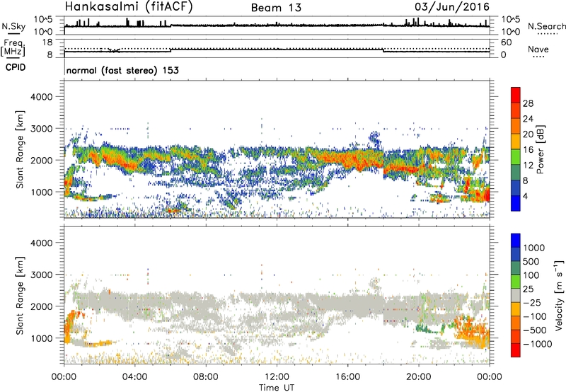
Task: Click the 500 tick on Velocity colorbar
Action: click(531, 261)
